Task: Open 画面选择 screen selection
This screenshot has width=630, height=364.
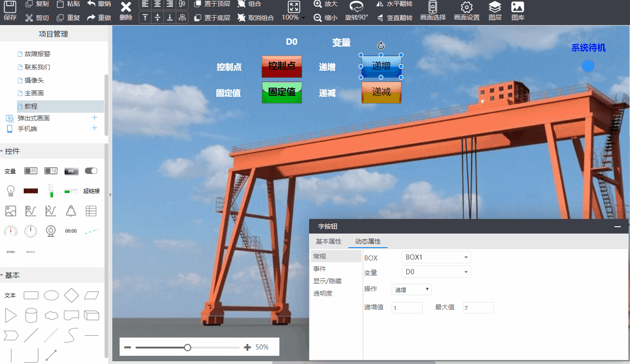Action: pos(433,11)
